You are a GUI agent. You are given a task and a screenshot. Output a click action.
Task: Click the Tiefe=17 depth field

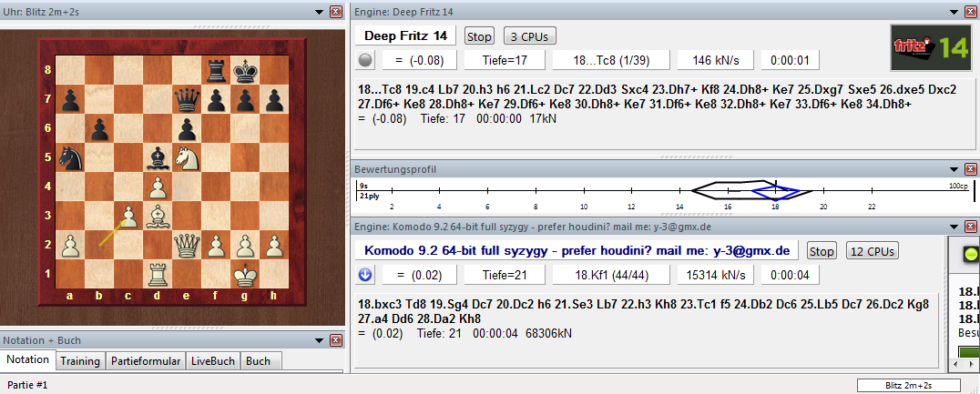click(x=505, y=60)
